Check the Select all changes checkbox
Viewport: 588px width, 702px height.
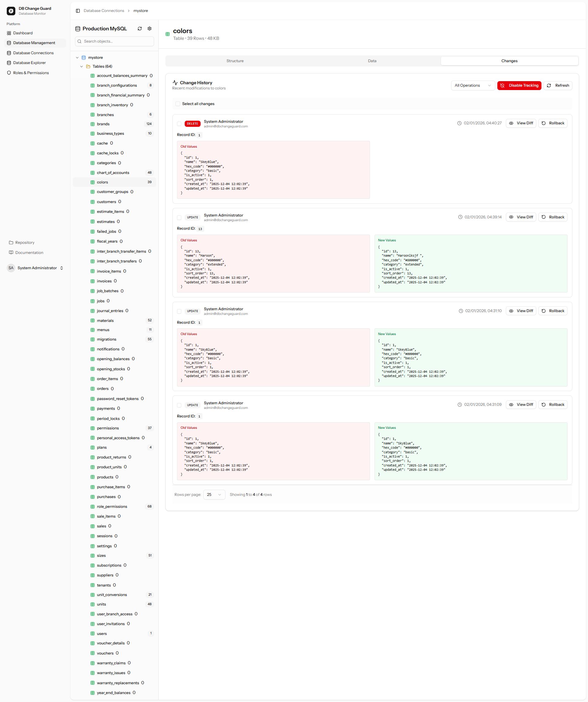[178, 104]
